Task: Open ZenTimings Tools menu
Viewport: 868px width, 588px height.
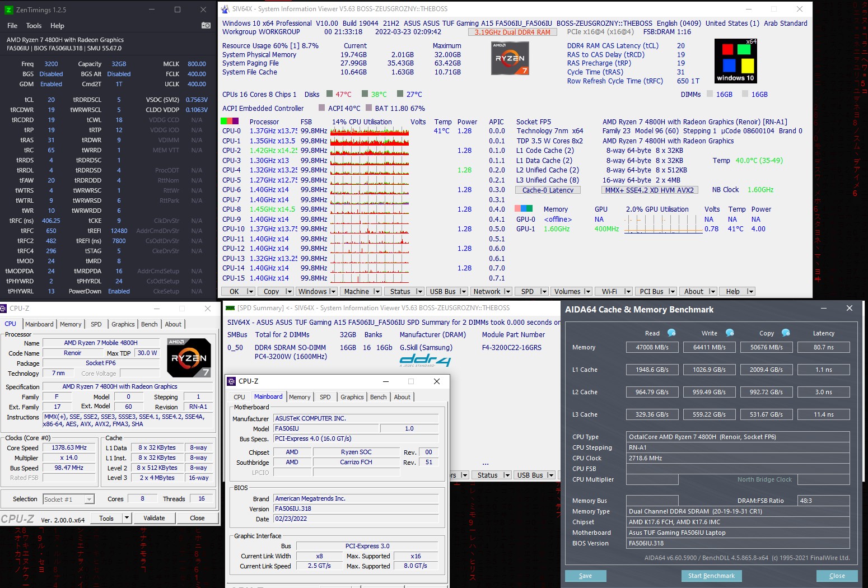Action: pyautogui.click(x=34, y=26)
